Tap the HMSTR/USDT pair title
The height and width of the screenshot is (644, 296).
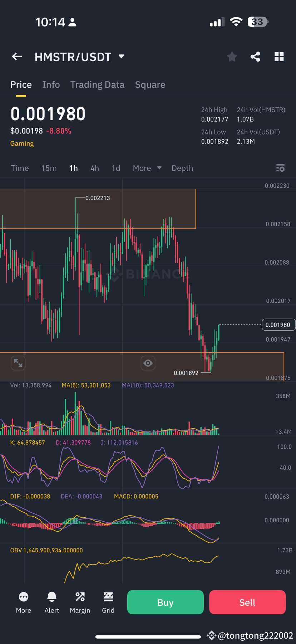73,57
